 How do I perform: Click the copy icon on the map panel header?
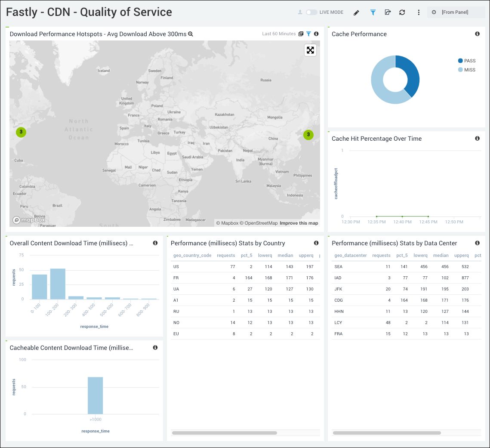[x=301, y=34]
